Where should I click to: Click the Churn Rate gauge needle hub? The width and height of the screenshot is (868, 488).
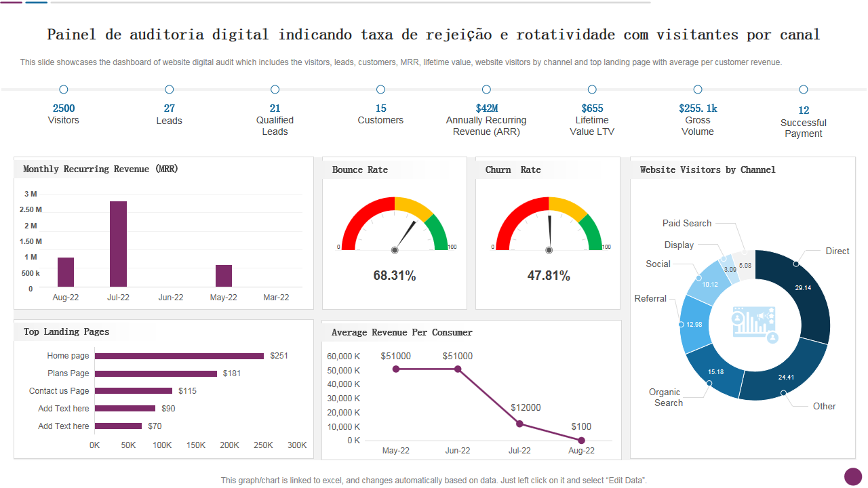[x=549, y=250]
